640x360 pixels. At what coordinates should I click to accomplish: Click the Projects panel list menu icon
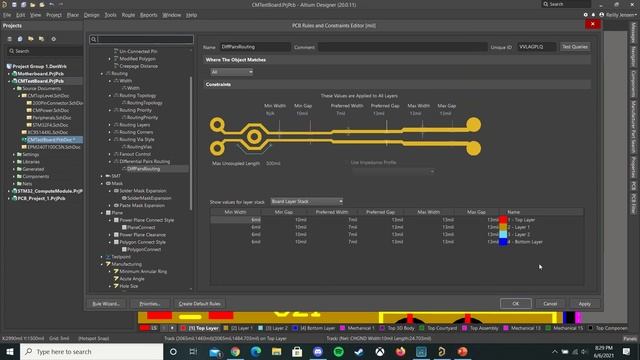[x=9, y=39]
